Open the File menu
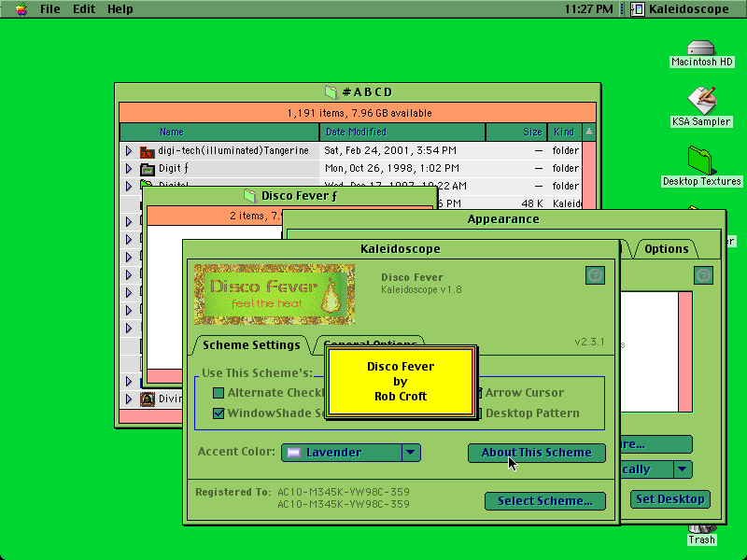Screen dimensions: 747x560 50,8
